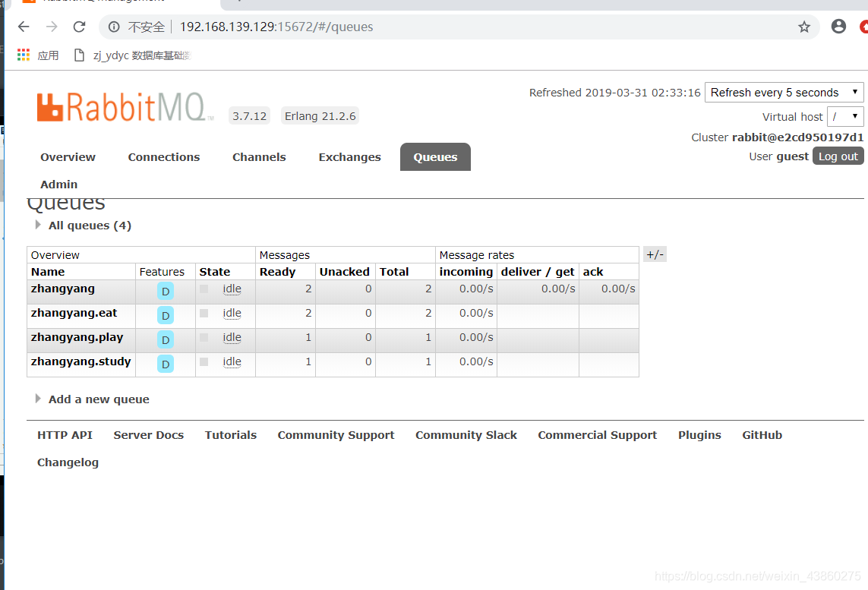Bookmark this page with the star icon
This screenshot has width=868, height=590.
(803, 27)
